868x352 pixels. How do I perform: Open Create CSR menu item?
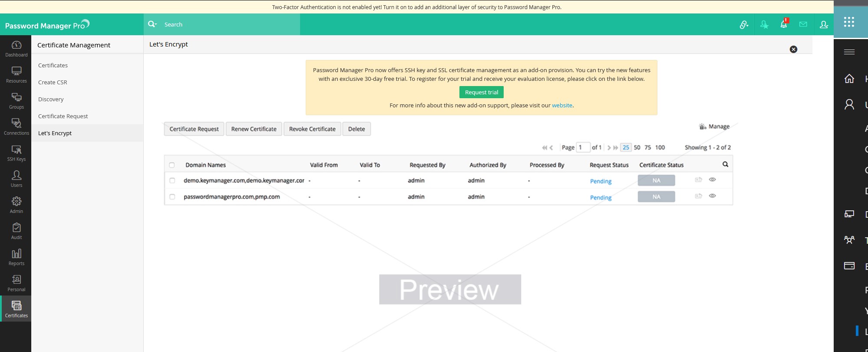point(53,82)
